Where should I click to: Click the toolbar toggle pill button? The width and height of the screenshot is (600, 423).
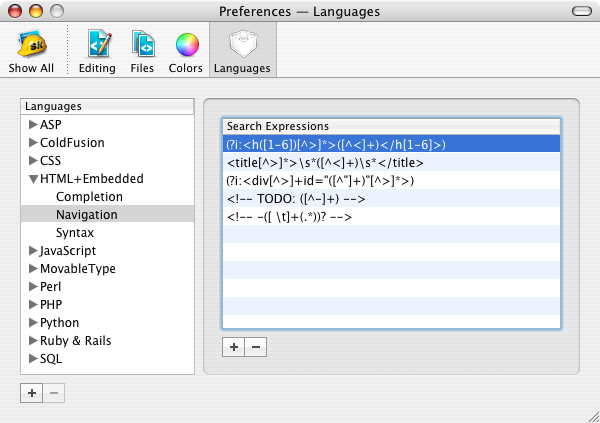(x=579, y=11)
